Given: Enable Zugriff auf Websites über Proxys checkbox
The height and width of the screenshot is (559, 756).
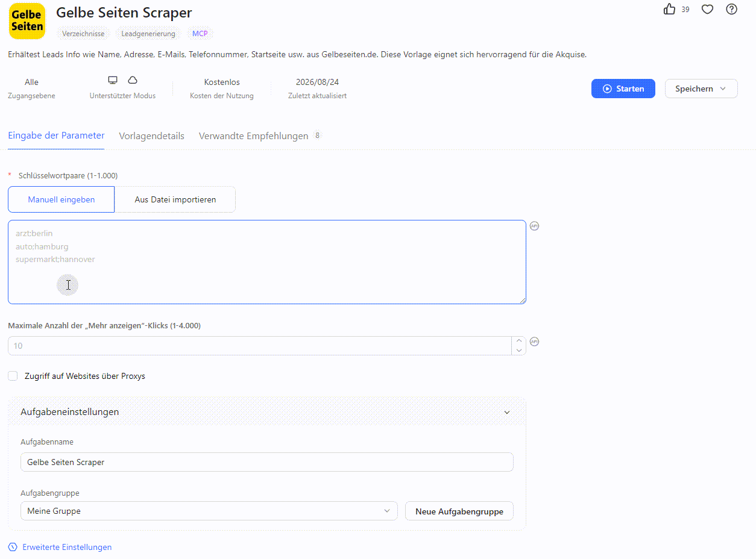Looking at the screenshot, I should click(x=13, y=376).
